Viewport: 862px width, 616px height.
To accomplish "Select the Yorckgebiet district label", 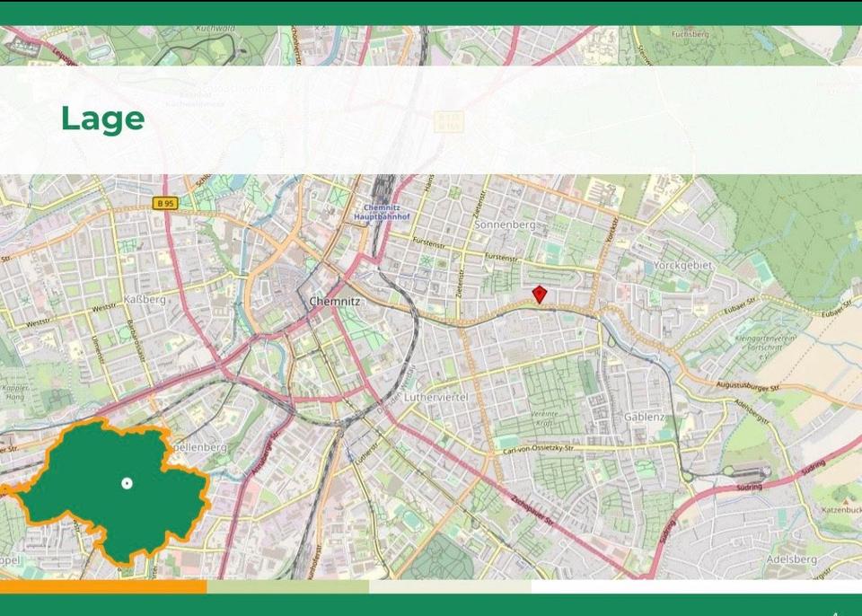I will pos(682,266).
